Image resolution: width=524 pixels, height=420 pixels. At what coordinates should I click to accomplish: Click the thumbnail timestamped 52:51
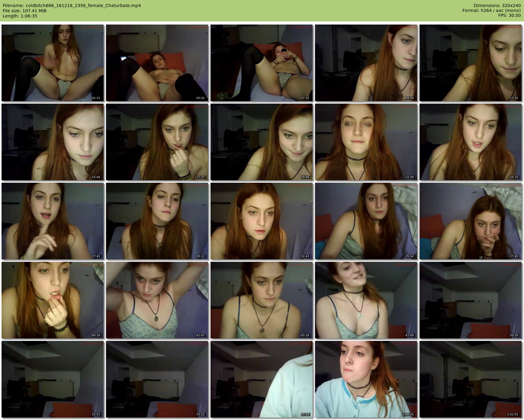[x=52, y=379]
